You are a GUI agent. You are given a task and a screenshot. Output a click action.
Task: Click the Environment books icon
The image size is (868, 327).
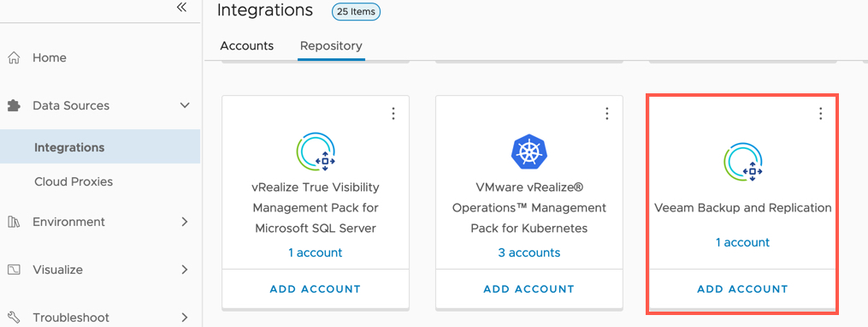coord(14,222)
